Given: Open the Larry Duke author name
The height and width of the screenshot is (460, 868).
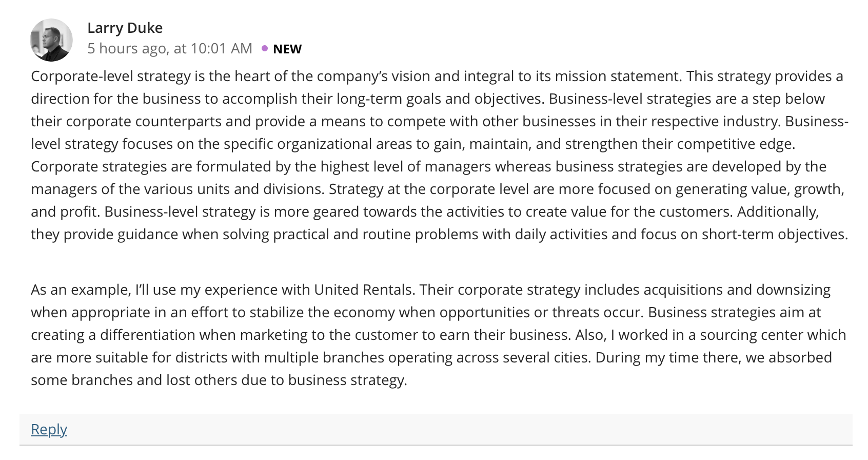Looking at the screenshot, I should 125,28.
